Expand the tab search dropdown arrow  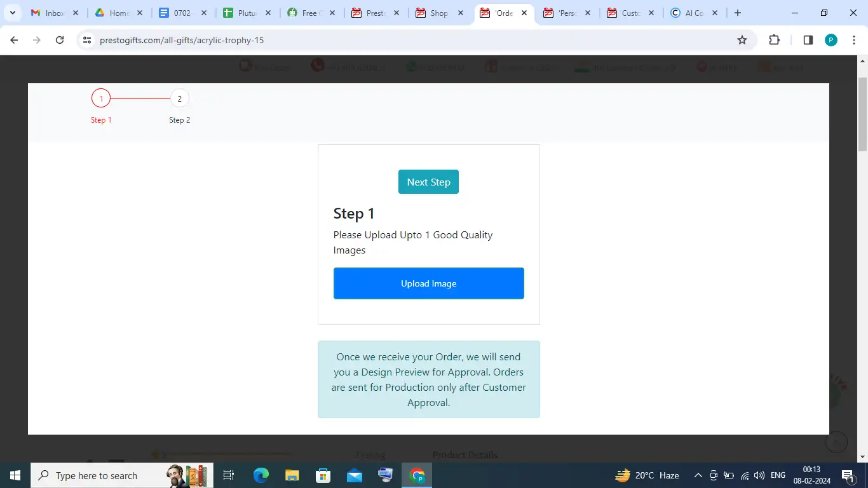12,13
